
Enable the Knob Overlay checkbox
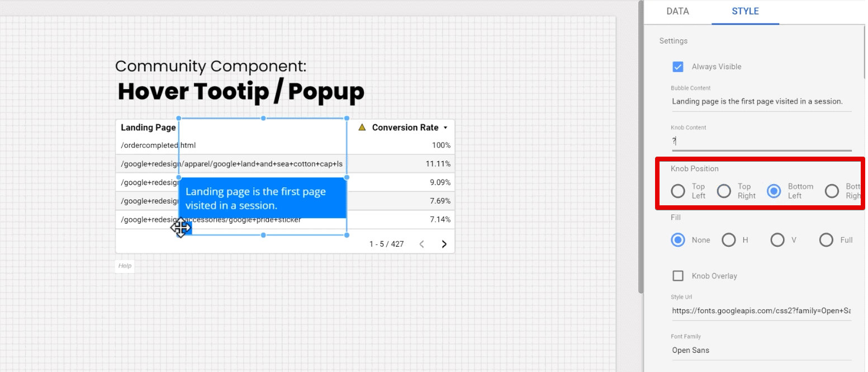pyautogui.click(x=678, y=276)
